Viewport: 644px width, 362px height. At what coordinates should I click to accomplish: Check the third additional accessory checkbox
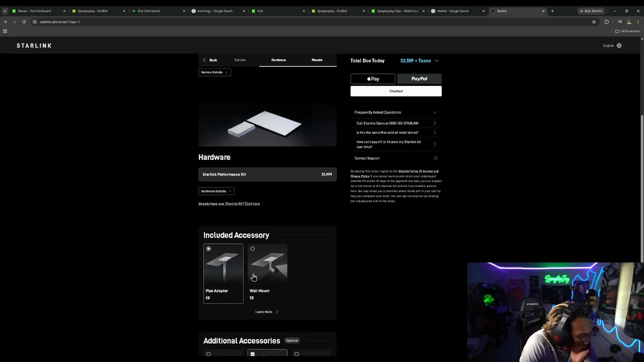296,354
